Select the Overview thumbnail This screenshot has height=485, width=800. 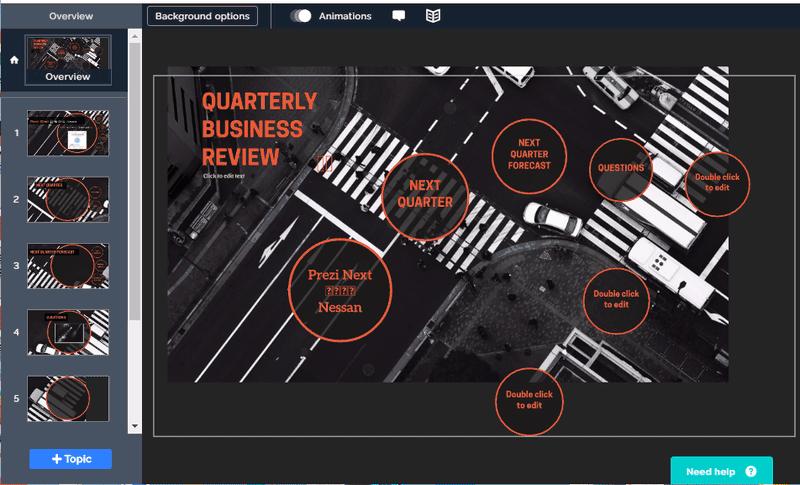click(x=68, y=60)
